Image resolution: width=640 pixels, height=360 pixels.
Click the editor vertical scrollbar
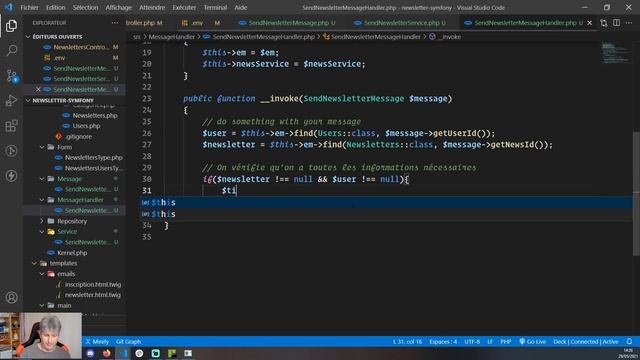636,194
